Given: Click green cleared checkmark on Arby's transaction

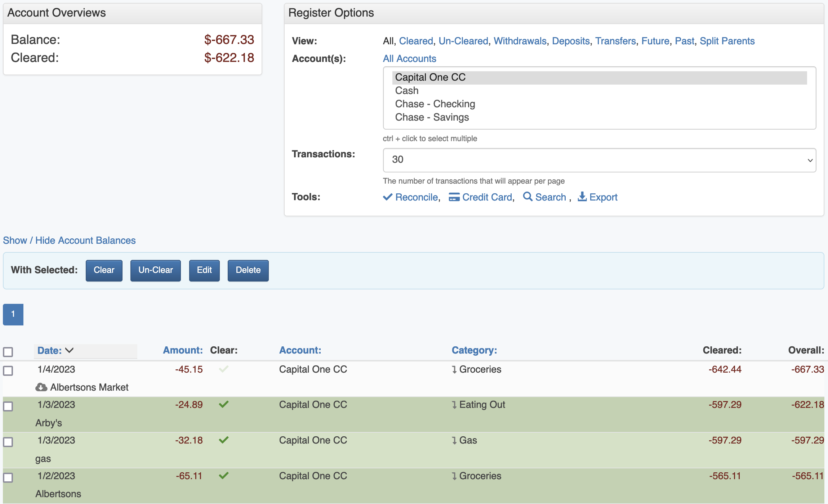Looking at the screenshot, I should click(223, 404).
